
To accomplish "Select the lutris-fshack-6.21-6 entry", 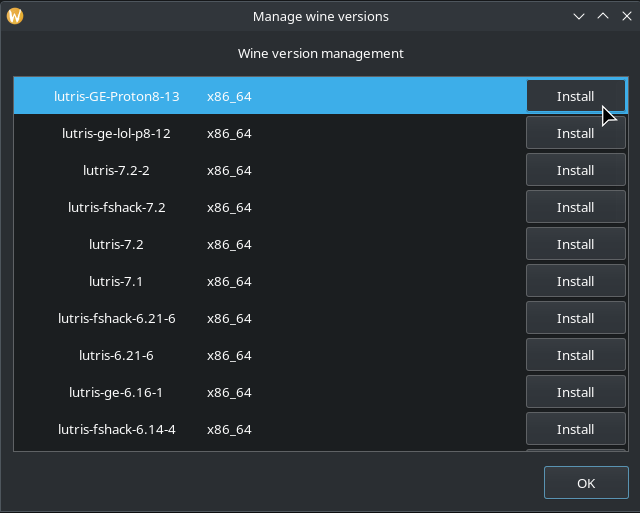I will click(117, 318).
